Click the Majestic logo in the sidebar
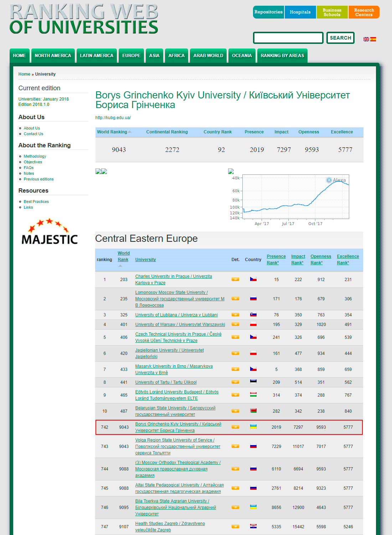392x535 pixels. (x=50, y=232)
